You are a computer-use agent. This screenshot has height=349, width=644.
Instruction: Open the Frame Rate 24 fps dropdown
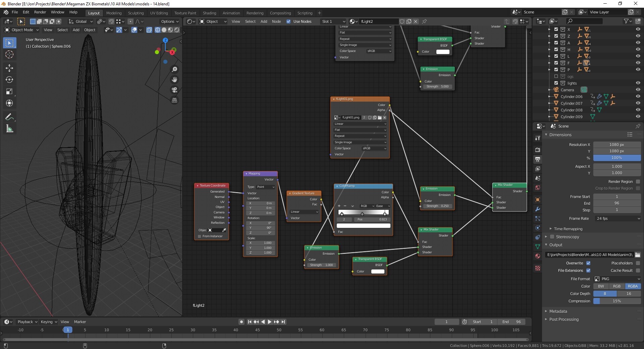click(617, 218)
